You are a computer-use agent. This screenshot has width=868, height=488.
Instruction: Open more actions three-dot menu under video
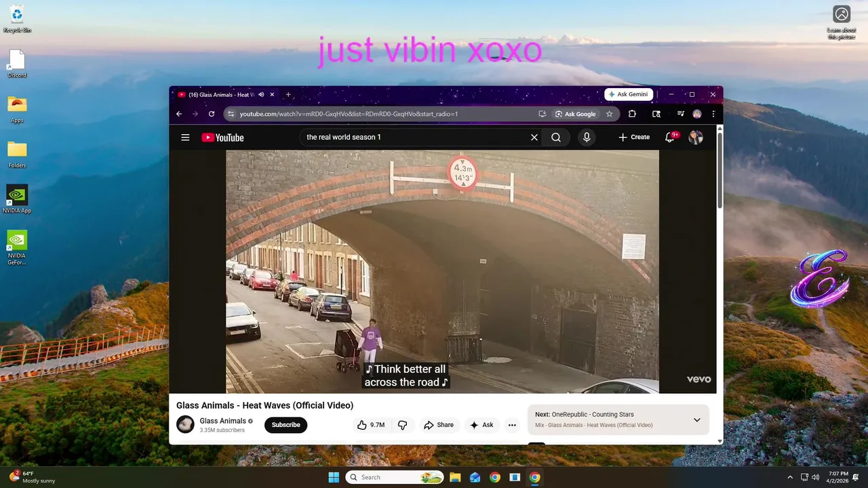[512, 425]
